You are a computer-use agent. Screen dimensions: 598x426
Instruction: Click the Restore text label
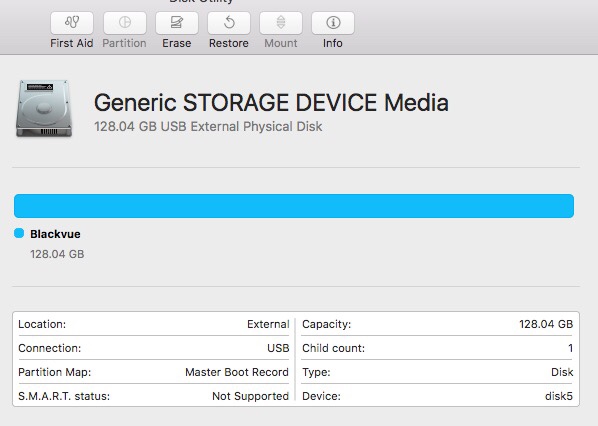pos(229,43)
